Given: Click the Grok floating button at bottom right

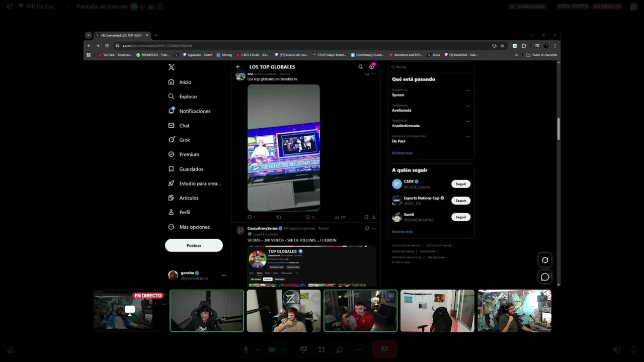Looking at the screenshot, I should click(545, 260).
